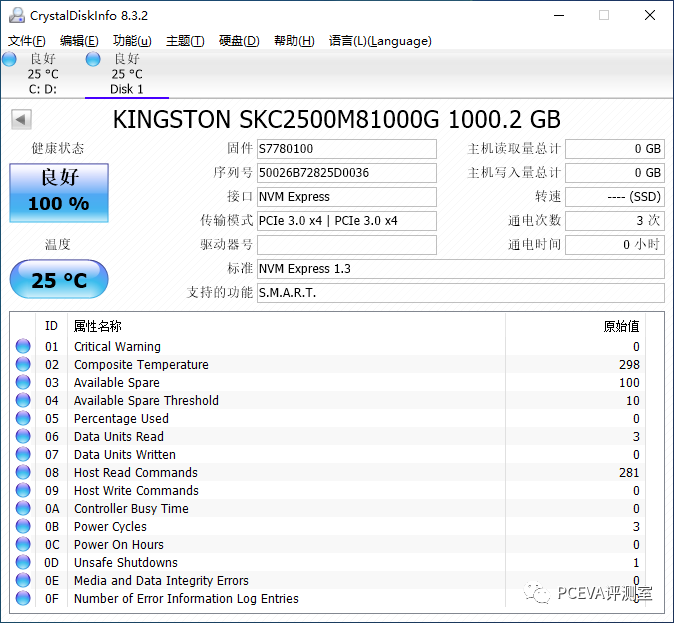Click the status icon for Data Units Written
The height and width of the screenshot is (623, 674).
[23, 454]
